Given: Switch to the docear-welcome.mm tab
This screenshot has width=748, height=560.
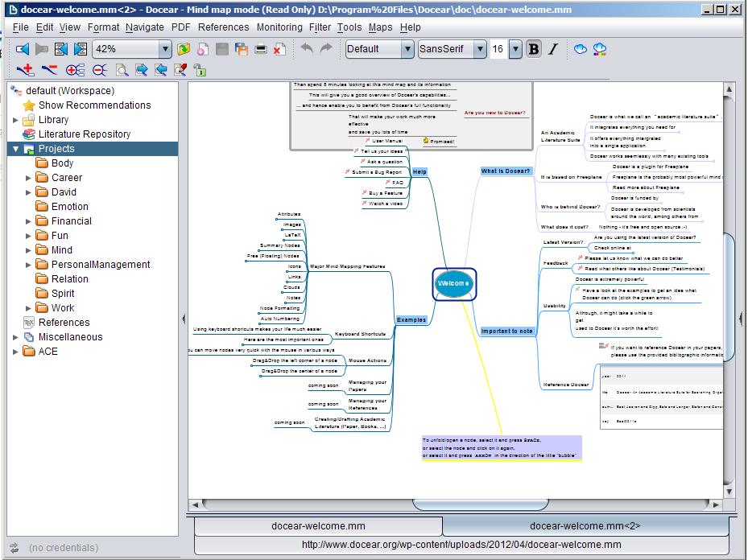Looking at the screenshot, I should (x=318, y=526).
